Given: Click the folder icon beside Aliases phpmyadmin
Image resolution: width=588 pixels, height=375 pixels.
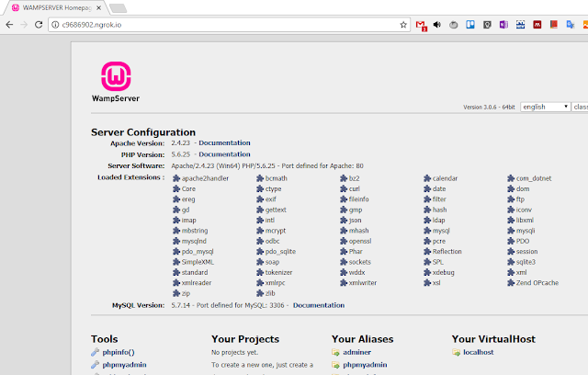Looking at the screenshot, I should click(x=335, y=365).
